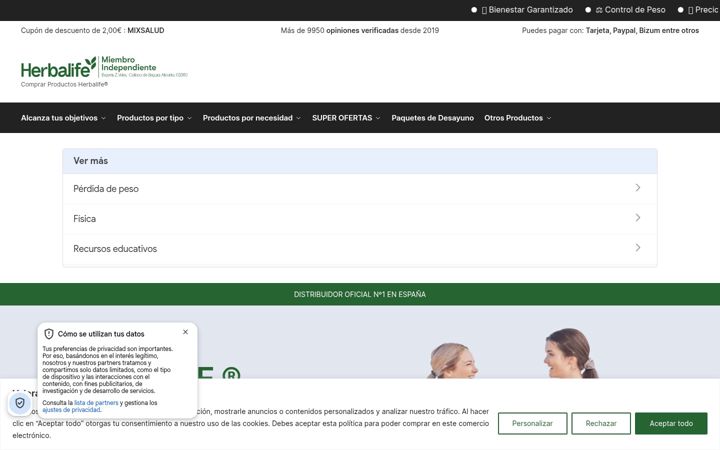Viewport: 720px width, 450px height.
Task: Click 'Aceptar todo' cookie button
Action: pyautogui.click(x=671, y=423)
